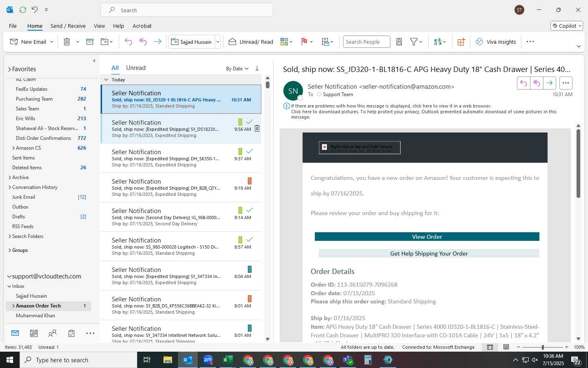Open Tasks view in bottom navigation
Screen dimensions: 588x368
click(x=71, y=333)
